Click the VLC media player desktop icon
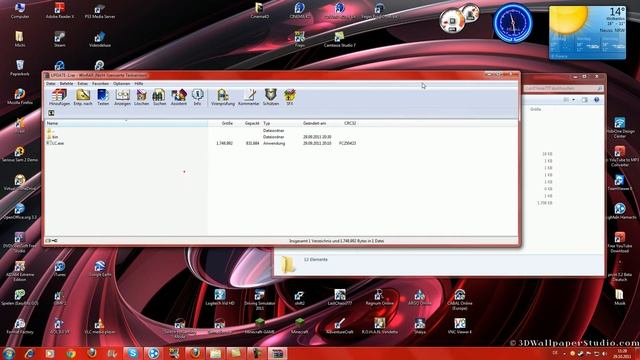 [x=100, y=327]
